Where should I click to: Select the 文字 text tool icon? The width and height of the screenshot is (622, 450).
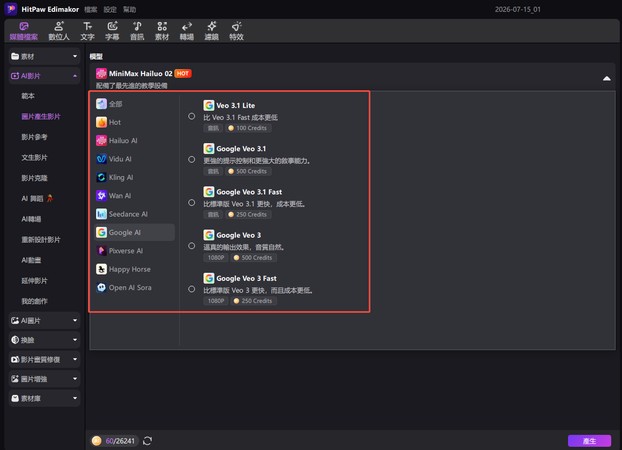[87, 31]
